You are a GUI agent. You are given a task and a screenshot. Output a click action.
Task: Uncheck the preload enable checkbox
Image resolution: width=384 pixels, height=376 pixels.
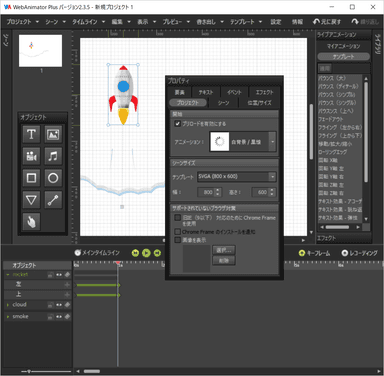(x=178, y=123)
